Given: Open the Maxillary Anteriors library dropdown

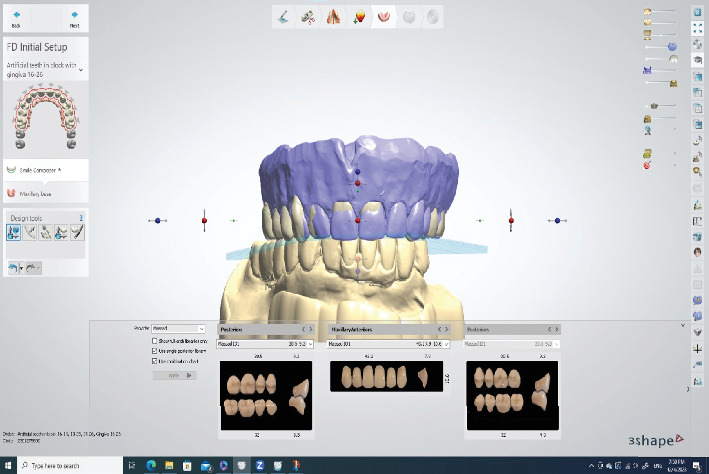Looking at the screenshot, I should point(388,344).
